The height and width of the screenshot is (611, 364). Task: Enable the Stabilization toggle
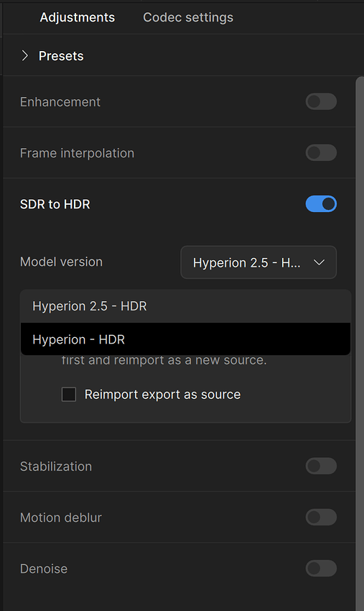pos(321,466)
